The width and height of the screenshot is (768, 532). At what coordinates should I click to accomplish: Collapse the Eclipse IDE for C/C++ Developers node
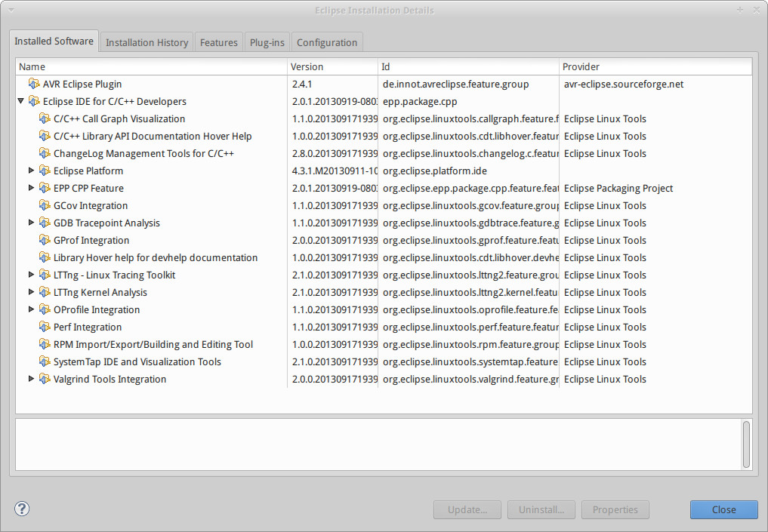point(20,101)
